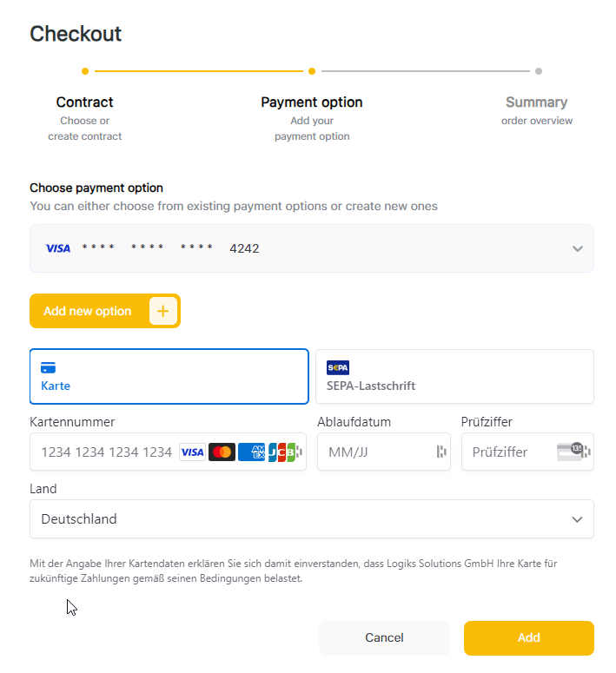Click the Mastercard icon in the Kartennummer field
616x673 pixels.
(x=222, y=452)
